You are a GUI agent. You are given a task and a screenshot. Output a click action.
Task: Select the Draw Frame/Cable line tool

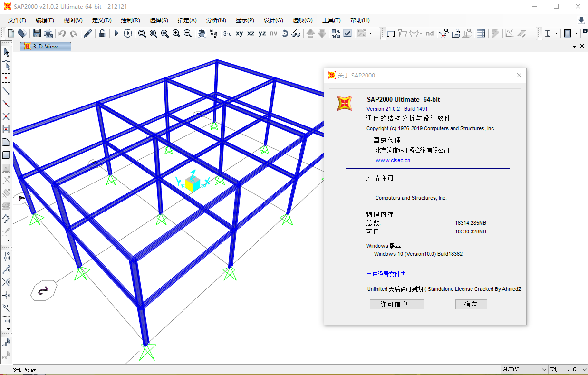click(6, 91)
